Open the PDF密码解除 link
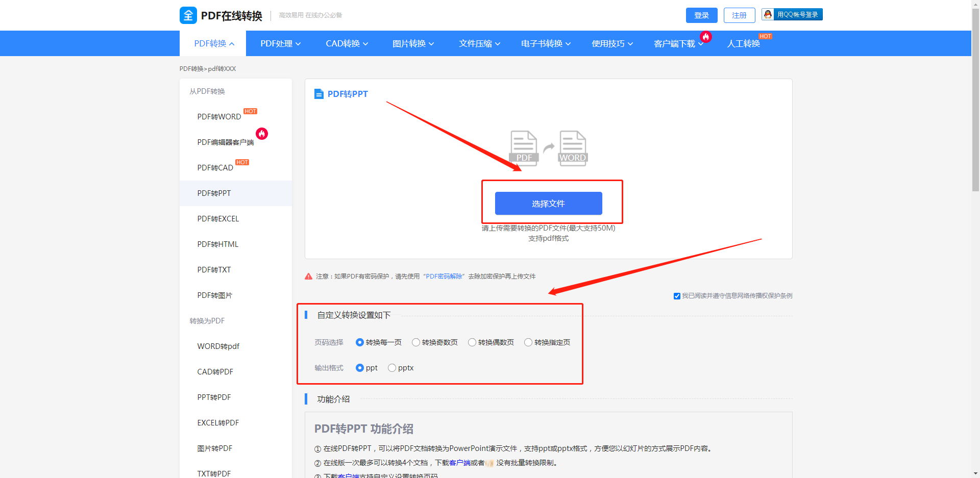This screenshot has width=980, height=478. pyautogui.click(x=444, y=276)
